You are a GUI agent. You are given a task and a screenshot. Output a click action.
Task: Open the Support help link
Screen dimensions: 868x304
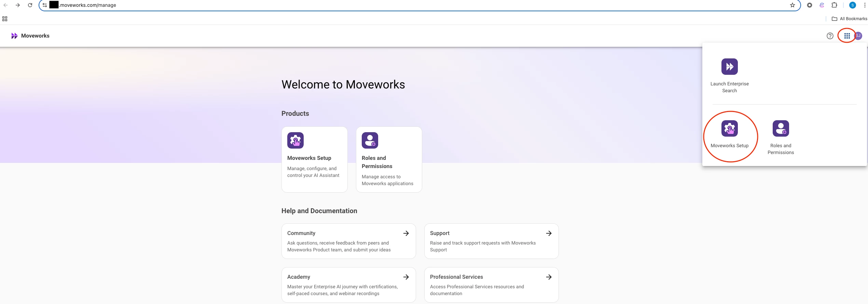pyautogui.click(x=491, y=241)
